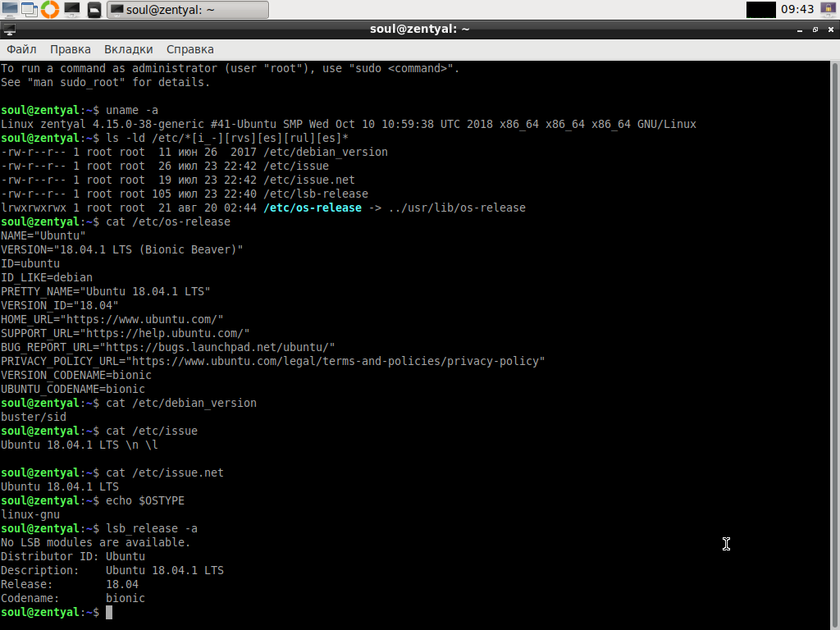Click the CPU usage monitor applet
The height and width of the screenshot is (630, 840).
(760, 9)
